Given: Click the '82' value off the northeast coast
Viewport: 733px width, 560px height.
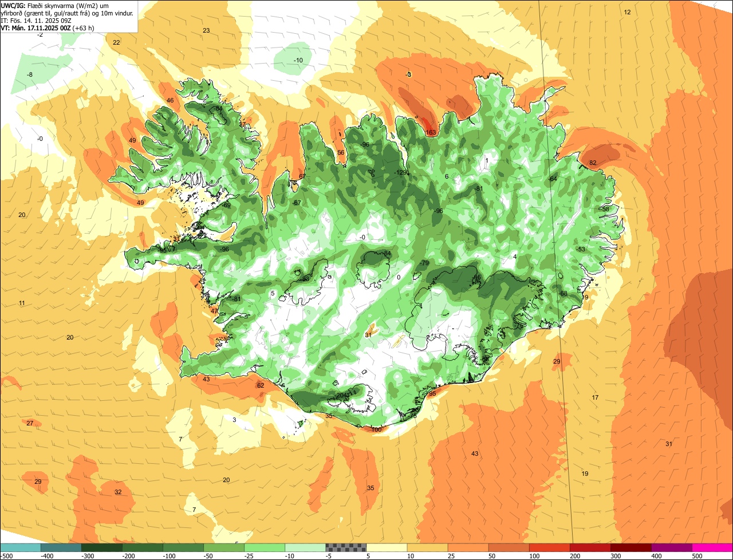Looking at the screenshot, I should pyautogui.click(x=593, y=163).
